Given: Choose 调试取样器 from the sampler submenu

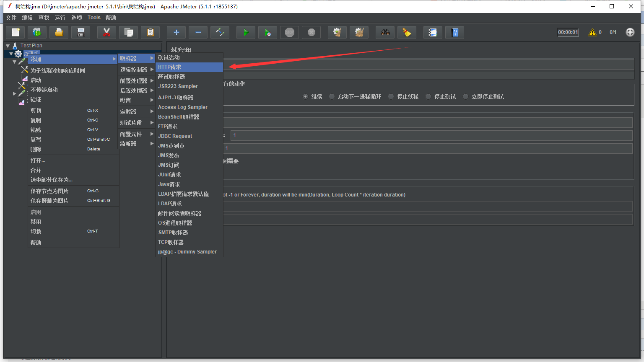Looking at the screenshot, I should (x=189, y=77).
